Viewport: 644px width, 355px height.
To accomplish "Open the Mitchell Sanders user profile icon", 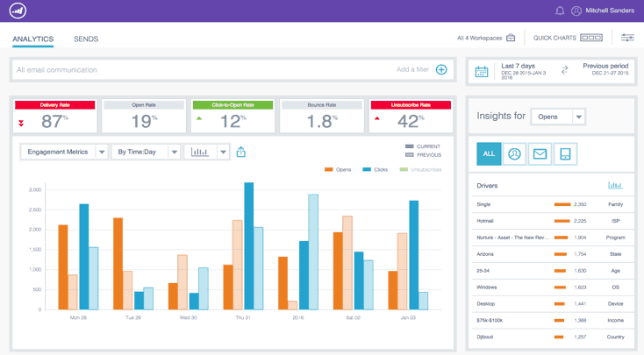I will point(576,11).
